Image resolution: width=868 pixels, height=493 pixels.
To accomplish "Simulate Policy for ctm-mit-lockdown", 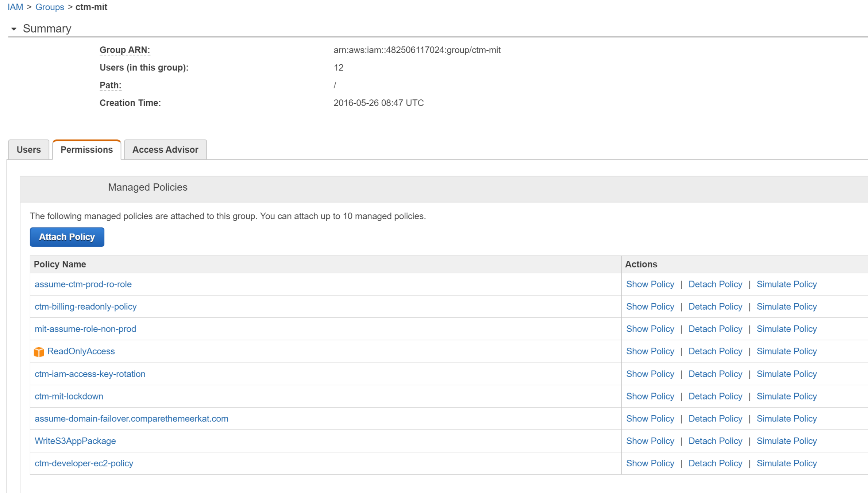I will click(786, 396).
